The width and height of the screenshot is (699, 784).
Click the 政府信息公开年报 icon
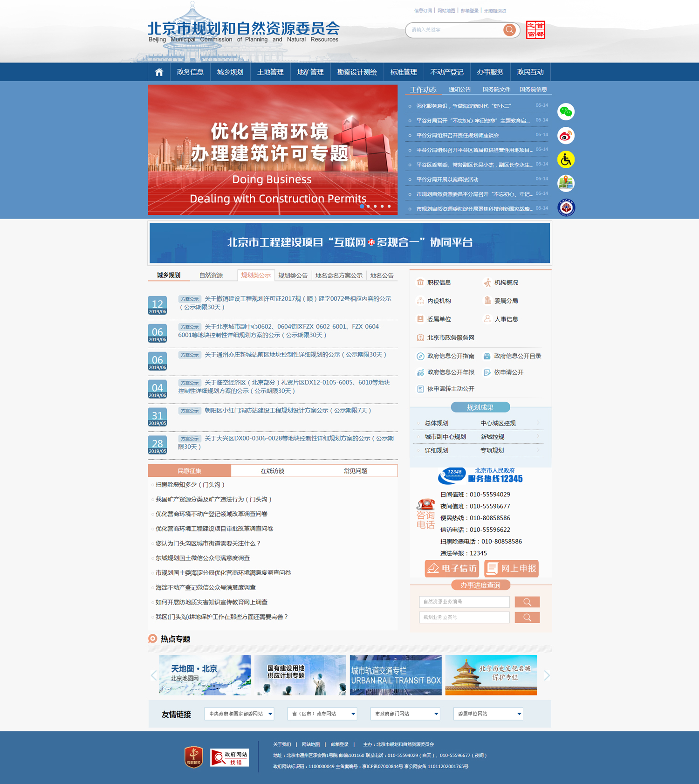click(420, 372)
